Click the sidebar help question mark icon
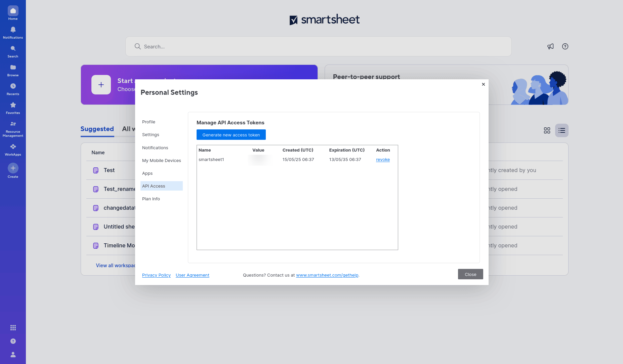This screenshot has height=364, width=623. (13, 341)
